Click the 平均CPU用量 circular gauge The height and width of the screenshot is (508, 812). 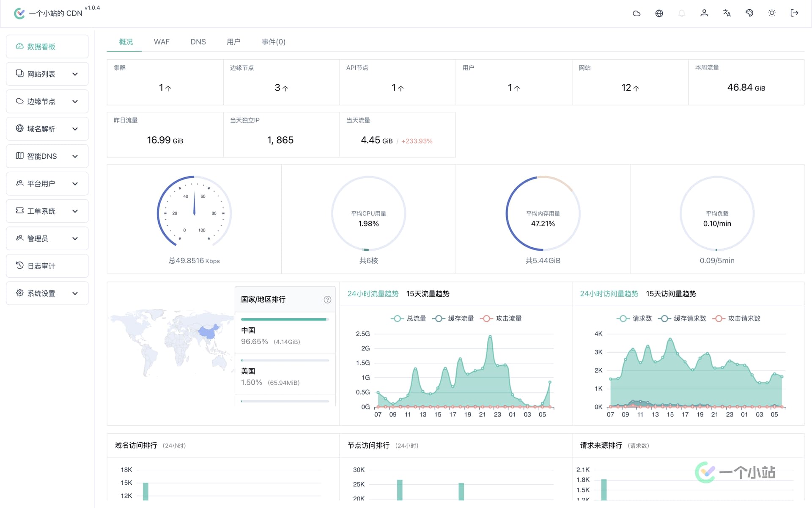(x=368, y=213)
